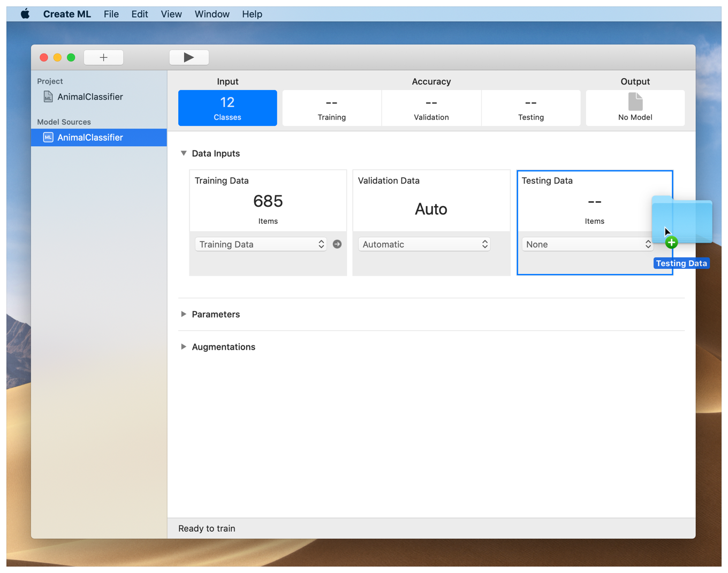The height and width of the screenshot is (573, 728).
Task: Open the Help menu
Action: coord(252,14)
